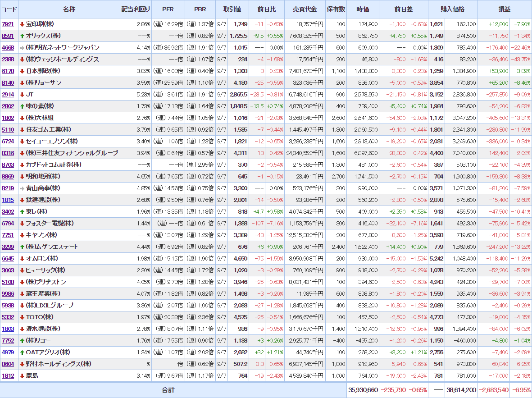The height and width of the screenshot is (398, 532).
Task: Open stock code link 2914 for JT
Action: (x=8, y=95)
